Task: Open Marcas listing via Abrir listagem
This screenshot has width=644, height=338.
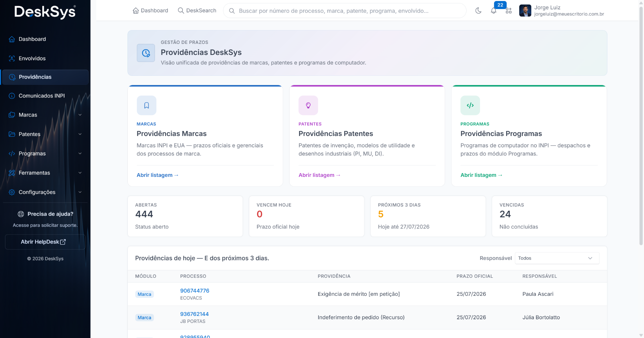Action: pos(157,175)
